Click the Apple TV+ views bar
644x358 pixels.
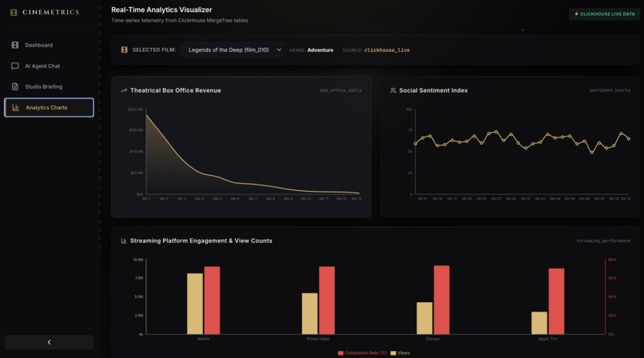(x=539, y=323)
